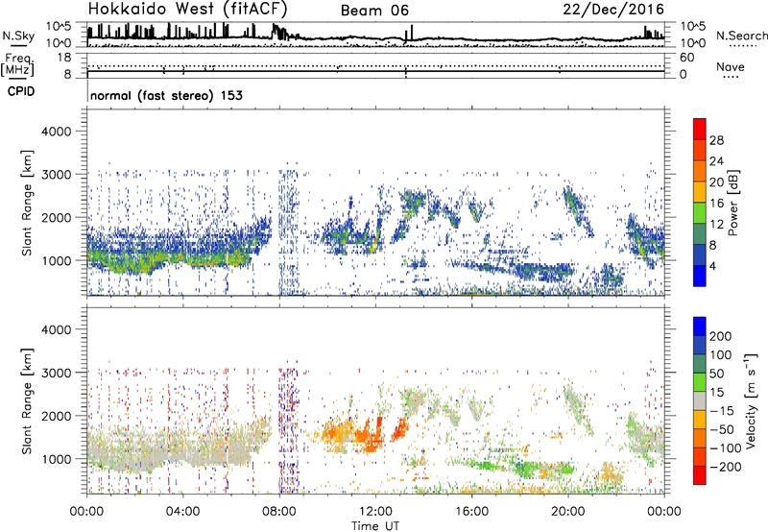This screenshot has height=532, width=768.
Task: Click the '4' tick on the power scale
Action: coord(713,266)
